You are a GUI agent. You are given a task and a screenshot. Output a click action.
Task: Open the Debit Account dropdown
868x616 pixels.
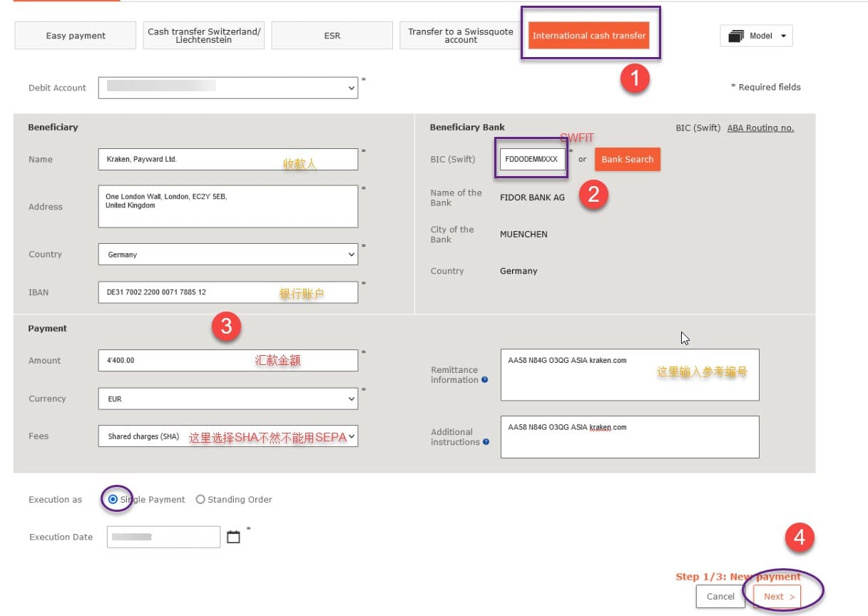click(x=228, y=87)
